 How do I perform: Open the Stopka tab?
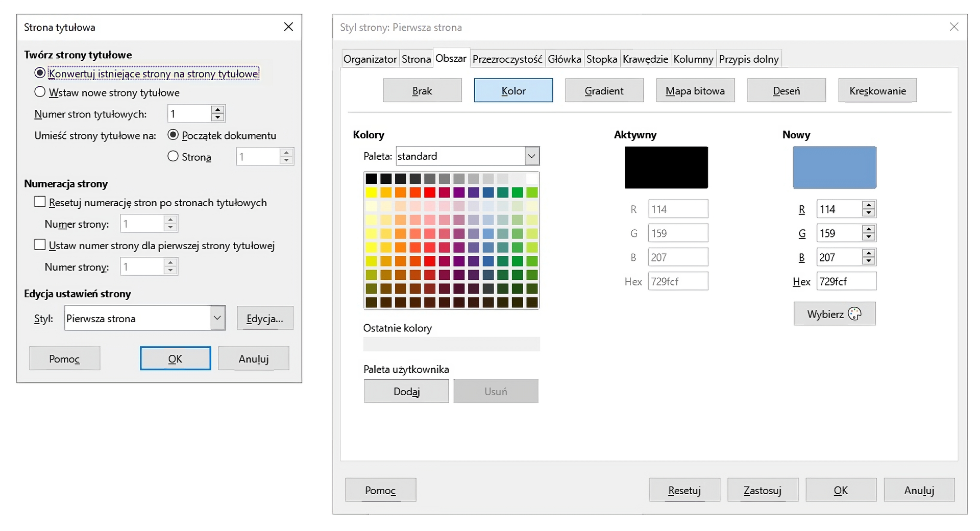(x=602, y=59)
